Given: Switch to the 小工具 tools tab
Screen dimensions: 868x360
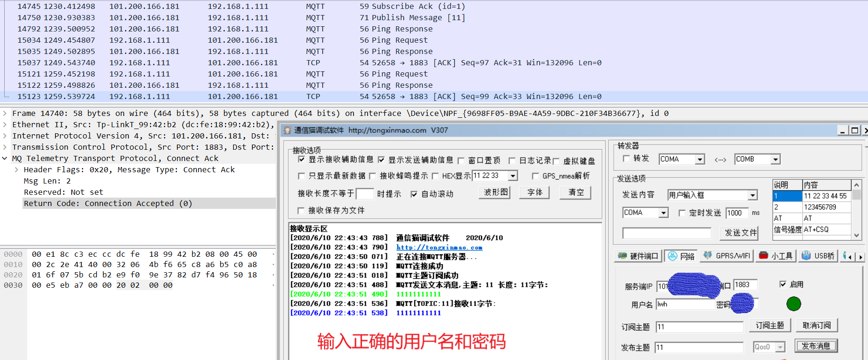Looking at the screenshot, I should tap(776, 256).
